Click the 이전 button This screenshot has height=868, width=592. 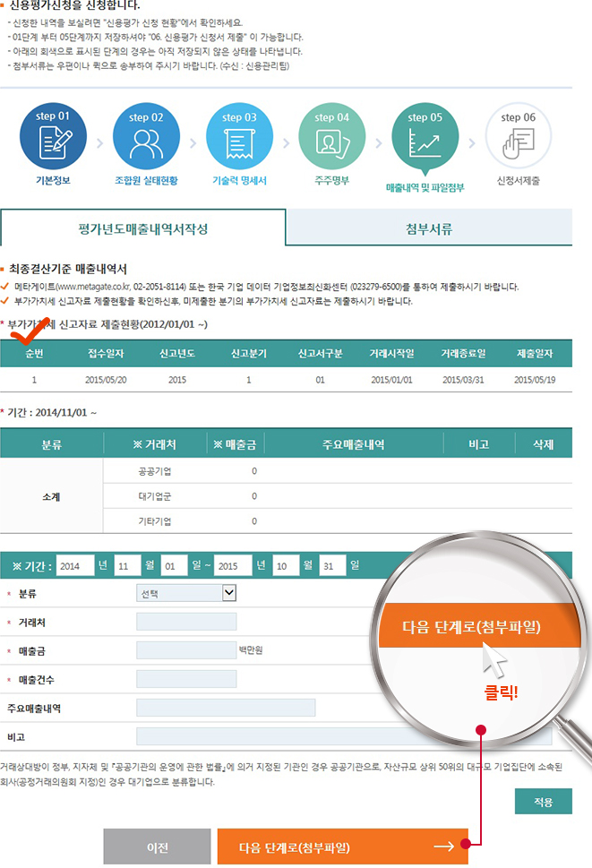[157, 847]
